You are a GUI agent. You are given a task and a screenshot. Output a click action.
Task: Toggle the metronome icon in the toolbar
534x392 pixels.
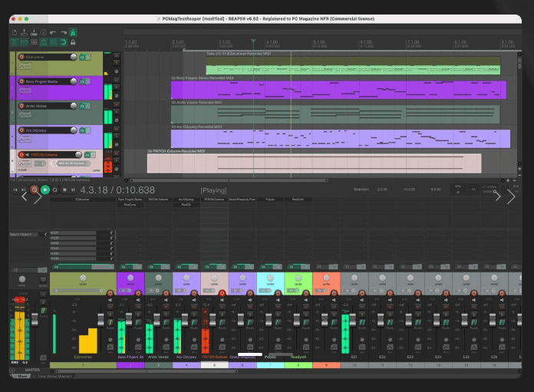coord(73,32)
